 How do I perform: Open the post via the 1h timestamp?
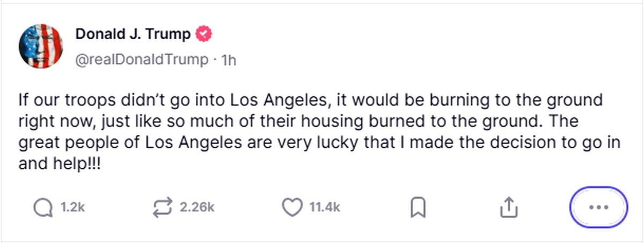coord(229,60)
